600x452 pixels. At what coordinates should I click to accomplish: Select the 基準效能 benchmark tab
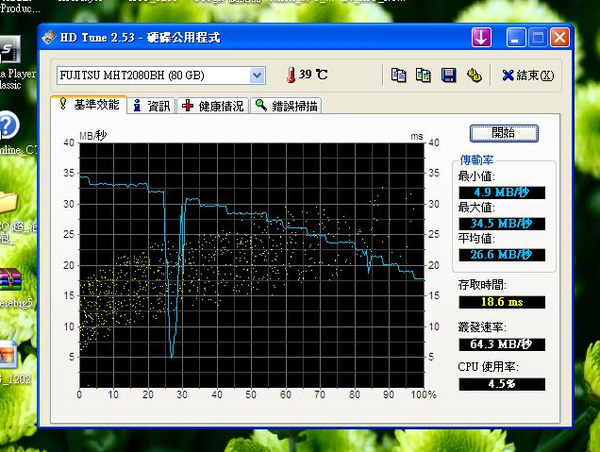pos(89,104)
